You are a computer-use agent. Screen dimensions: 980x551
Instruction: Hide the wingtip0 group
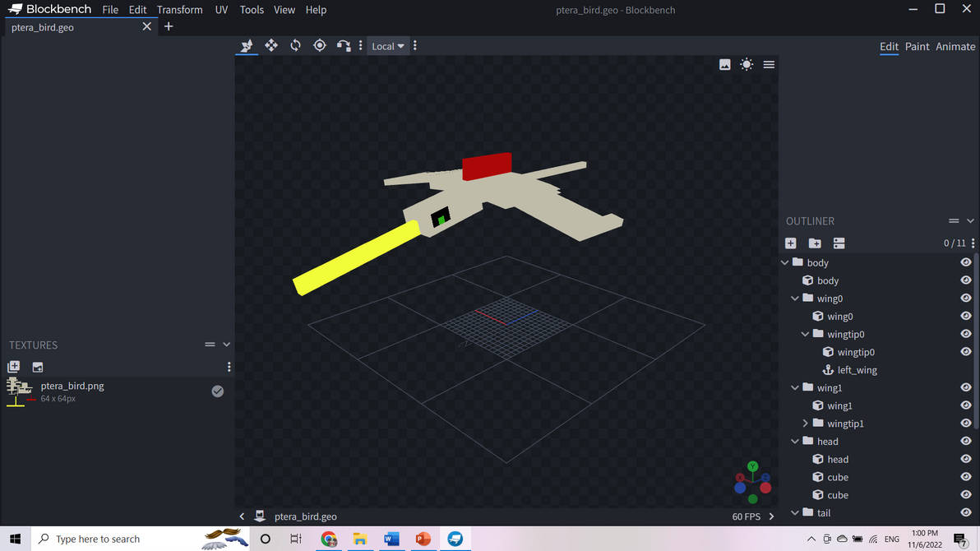966,334
